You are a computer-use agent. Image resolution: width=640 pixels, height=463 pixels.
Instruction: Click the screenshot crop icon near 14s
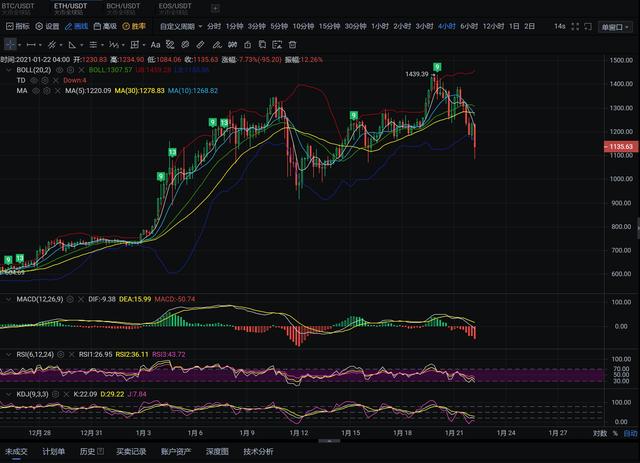pos(588,27)
